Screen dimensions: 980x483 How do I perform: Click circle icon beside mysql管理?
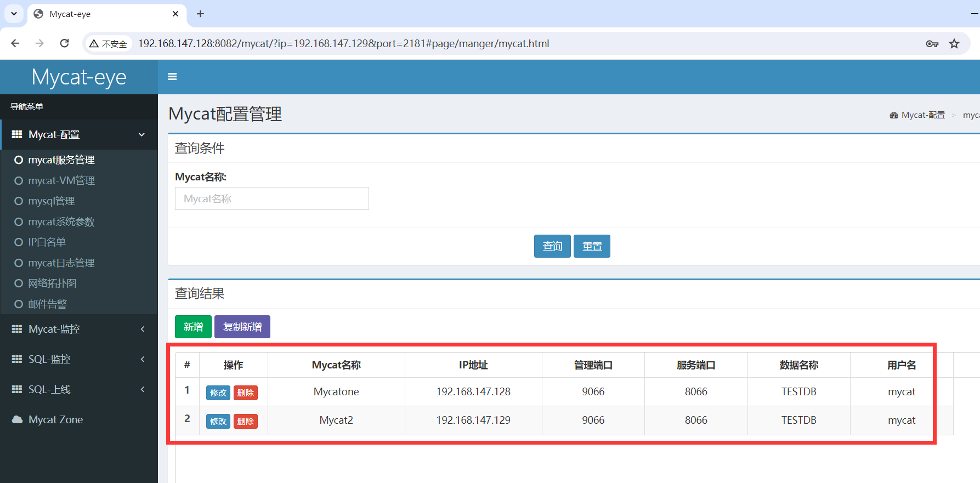[19, 201]
